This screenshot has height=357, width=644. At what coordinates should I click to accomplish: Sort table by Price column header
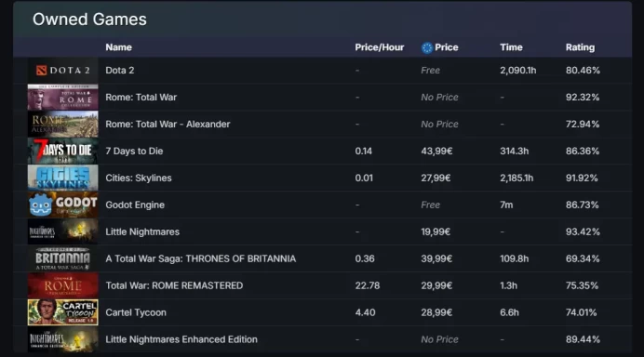(447, 47)
